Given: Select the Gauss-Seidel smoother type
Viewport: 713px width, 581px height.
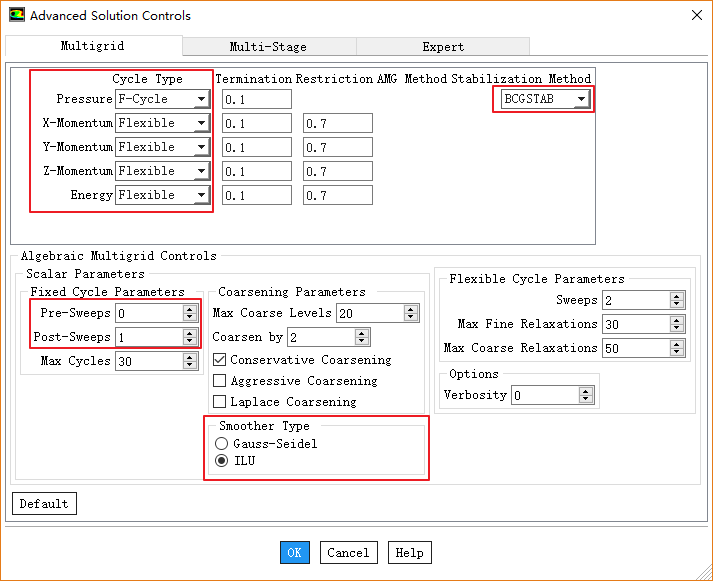Looking at the screenshot, I should 221,444.
